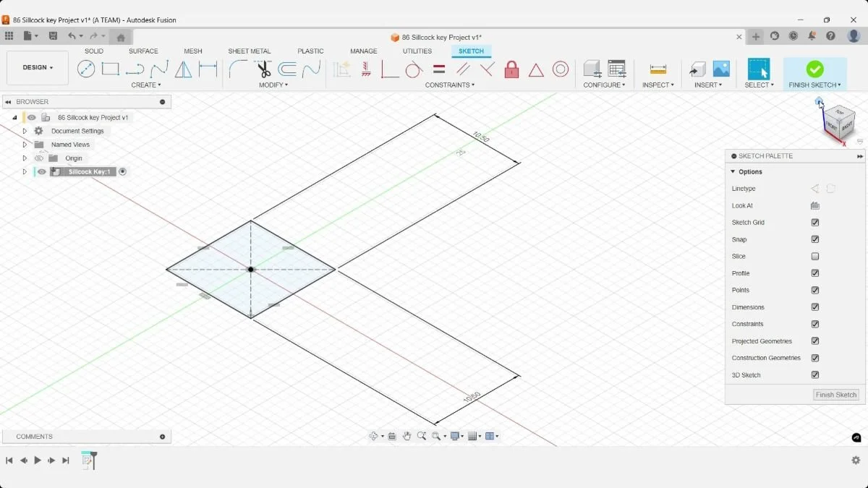Open the MODIFY dropdown menu
Image resolution: width=868 pixels, height=488 pixels.
[x=273, y=85]
